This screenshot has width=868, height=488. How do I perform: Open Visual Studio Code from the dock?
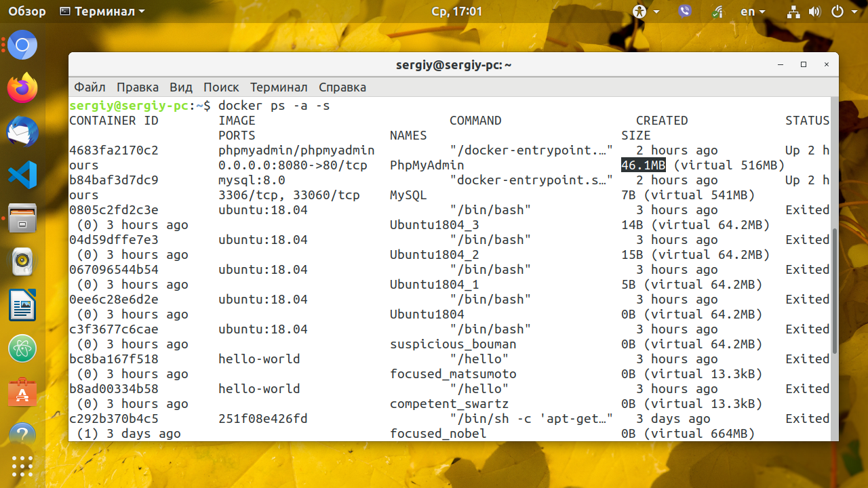[x=22, y=175]
